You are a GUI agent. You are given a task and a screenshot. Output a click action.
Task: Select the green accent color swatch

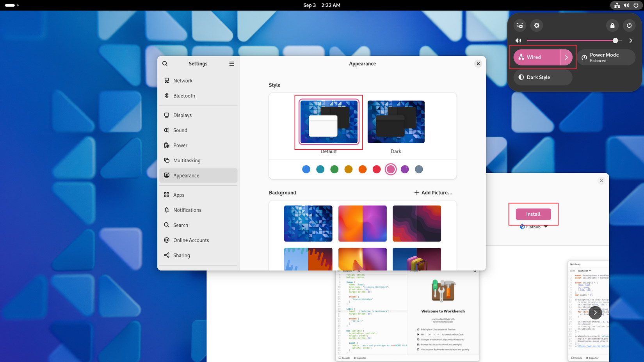(334, 169)
